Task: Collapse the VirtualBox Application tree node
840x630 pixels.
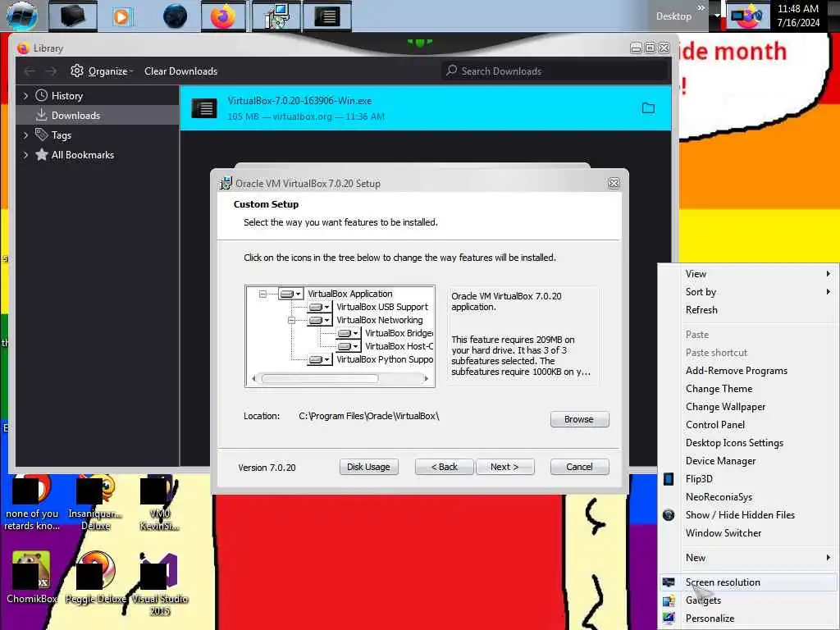Action: click(262, 294)
